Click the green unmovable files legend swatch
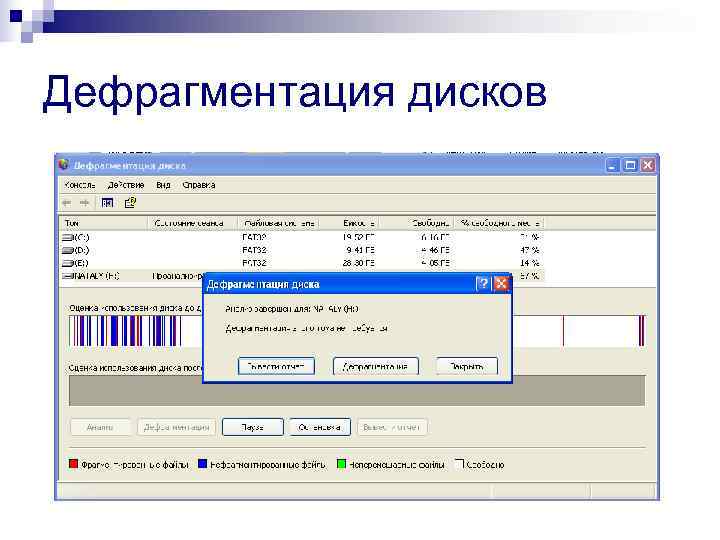720x540 pixels. tap(341, 464)
